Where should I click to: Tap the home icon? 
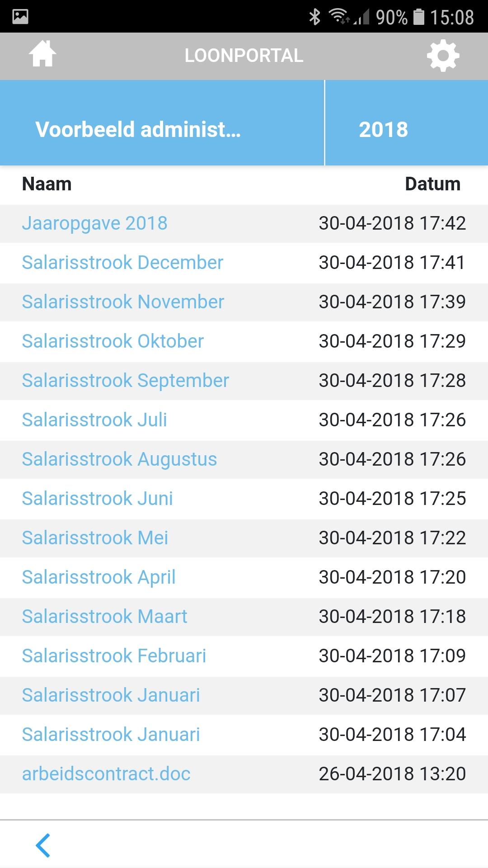click(42, 54)
